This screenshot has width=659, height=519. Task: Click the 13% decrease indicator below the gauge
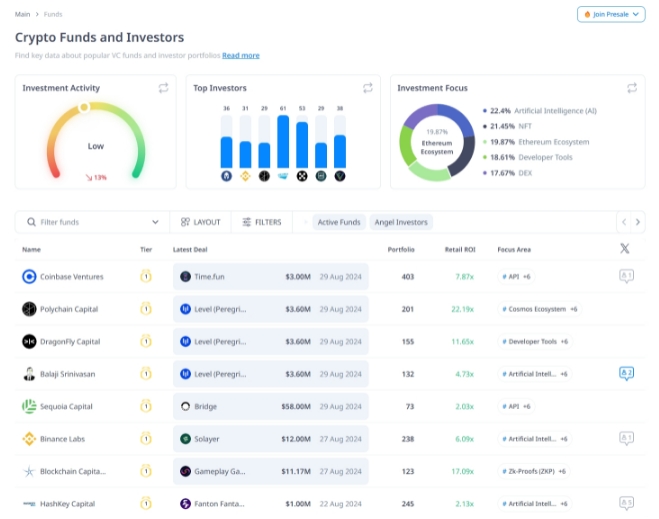pos(96,177)
